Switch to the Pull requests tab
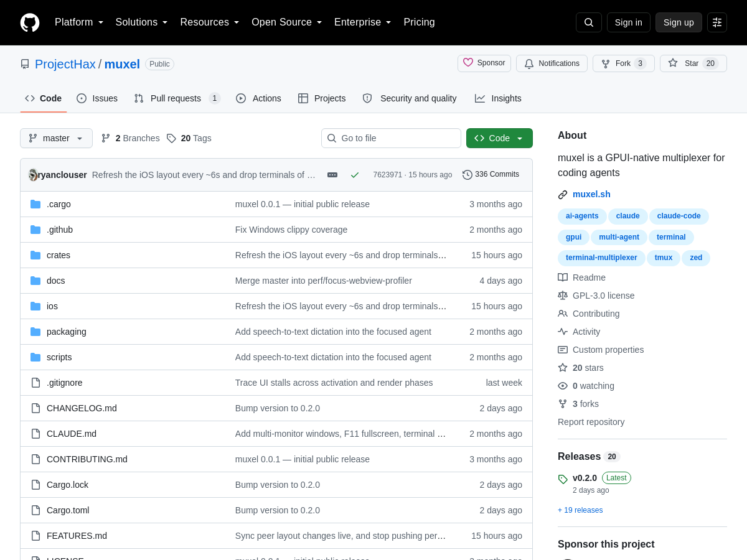 (177, 98)
